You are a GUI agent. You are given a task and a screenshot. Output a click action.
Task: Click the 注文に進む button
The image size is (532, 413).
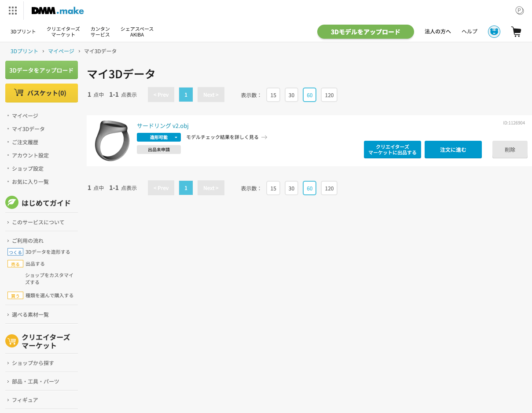453,150
